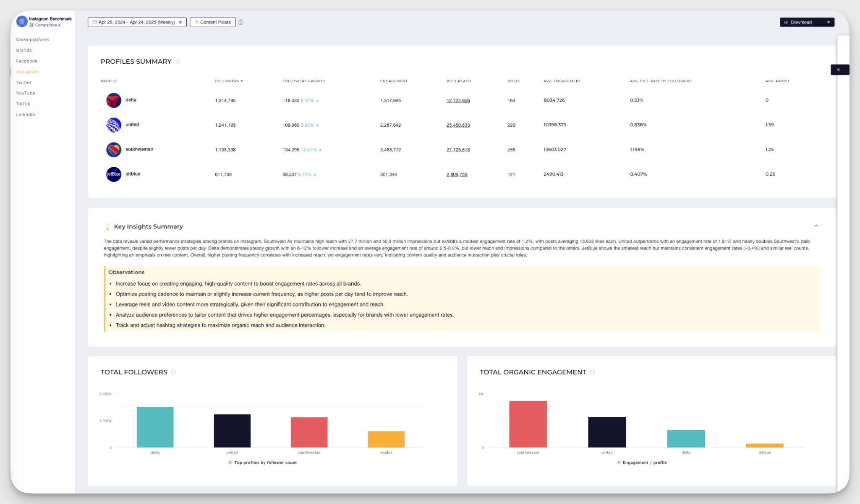
Task: Click the delta bar in Total Organic Engagement chart
Action: pyautogui.click(x=686, y=439)
